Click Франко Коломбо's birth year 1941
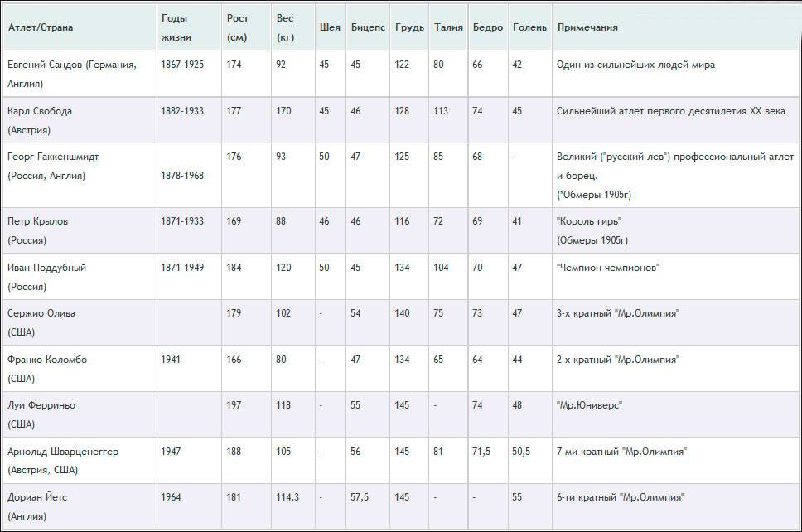The image size is (802, 532). click(x=171, y=360)
